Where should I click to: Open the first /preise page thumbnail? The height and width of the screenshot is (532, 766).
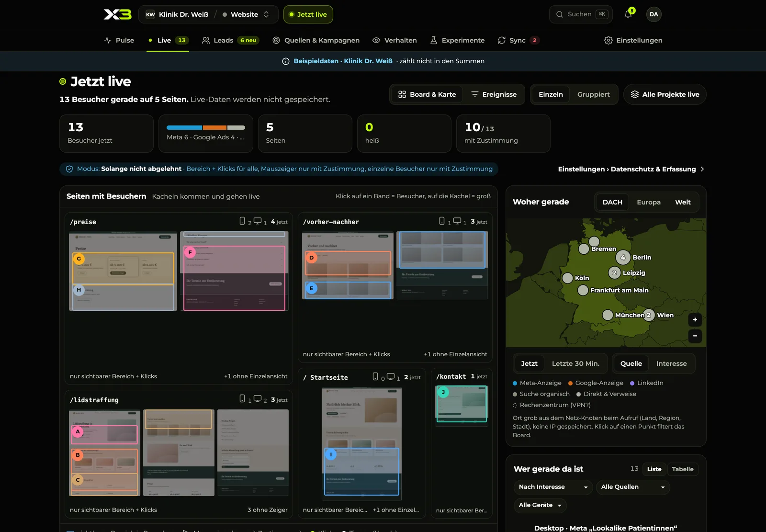(x=123, y=271)
